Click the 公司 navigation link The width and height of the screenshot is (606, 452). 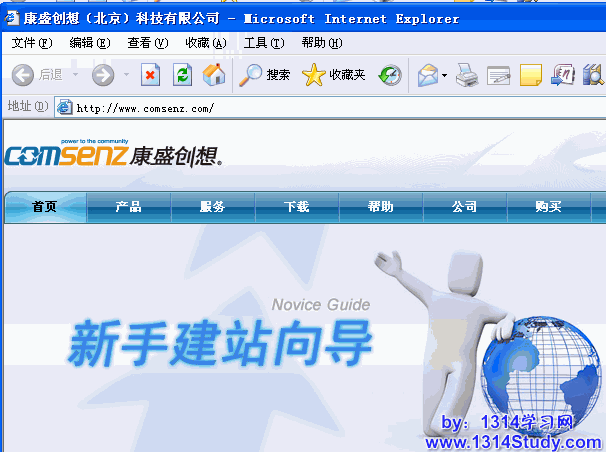(464, 207)
